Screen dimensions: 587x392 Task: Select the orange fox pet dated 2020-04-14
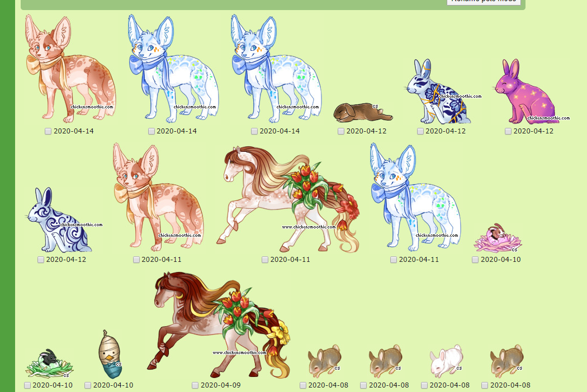pos(70,69)
